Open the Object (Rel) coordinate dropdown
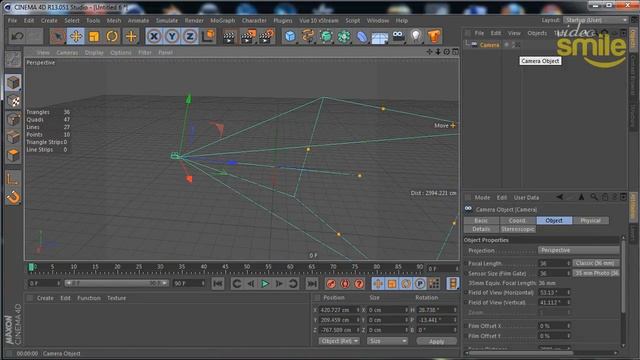 [339, 341]
